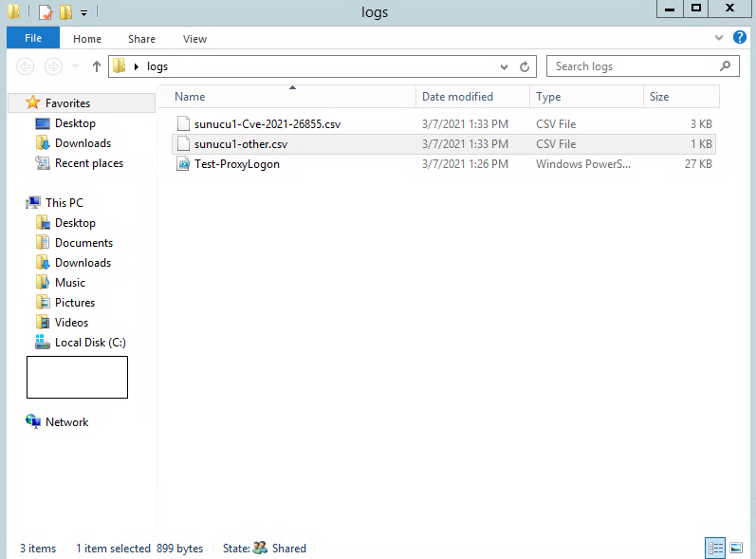Expand the breadcrumb arrow before logs
The height and width of the screenshot is (559, 756).
point(137,66)
